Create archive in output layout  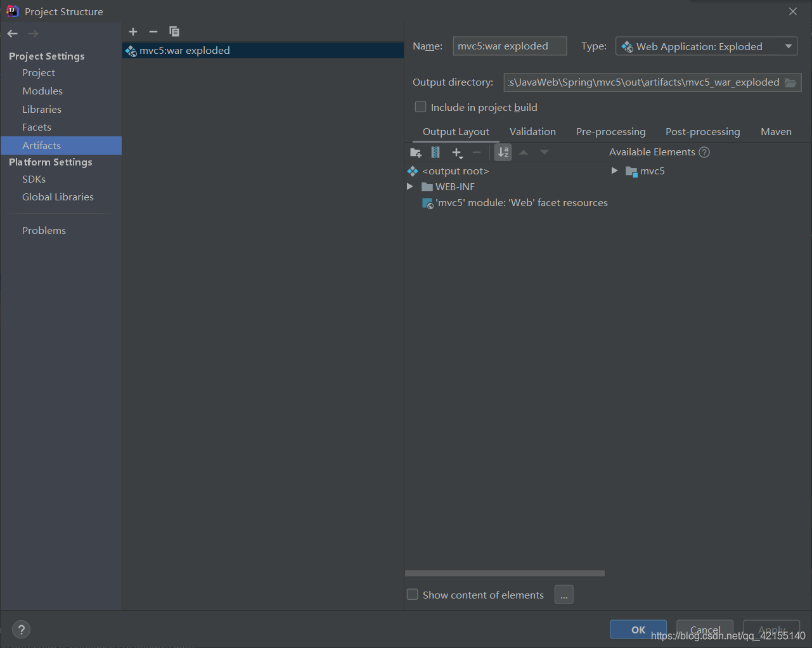click(x=435, y=152)
